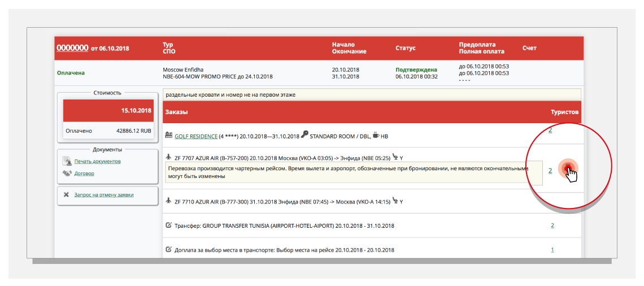The image size is (644, 286).
Task: Click the airplane icon of flight ZF 7707
Action: 168,157
